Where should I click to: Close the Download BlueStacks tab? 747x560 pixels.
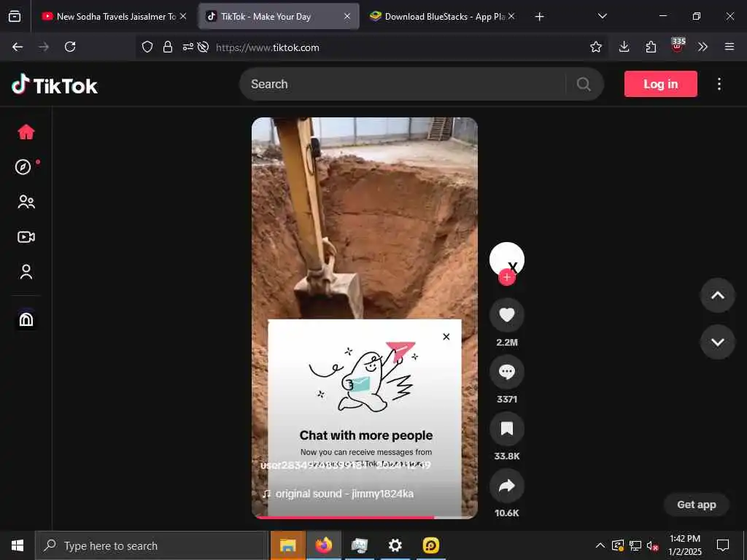[511, 16]
